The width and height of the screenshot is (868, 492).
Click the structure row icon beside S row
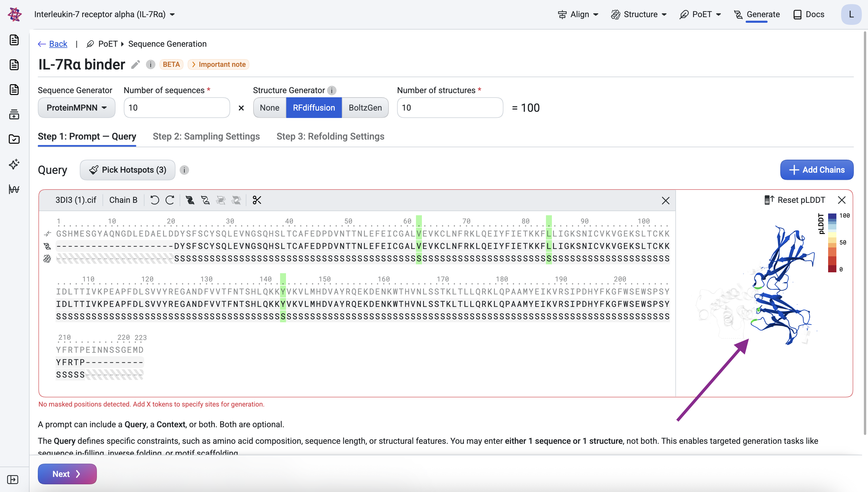(47, 258)
